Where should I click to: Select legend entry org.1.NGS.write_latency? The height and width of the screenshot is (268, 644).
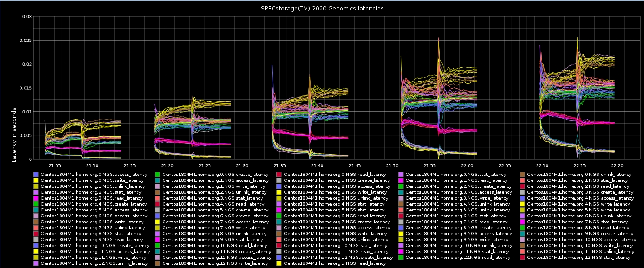210,186
